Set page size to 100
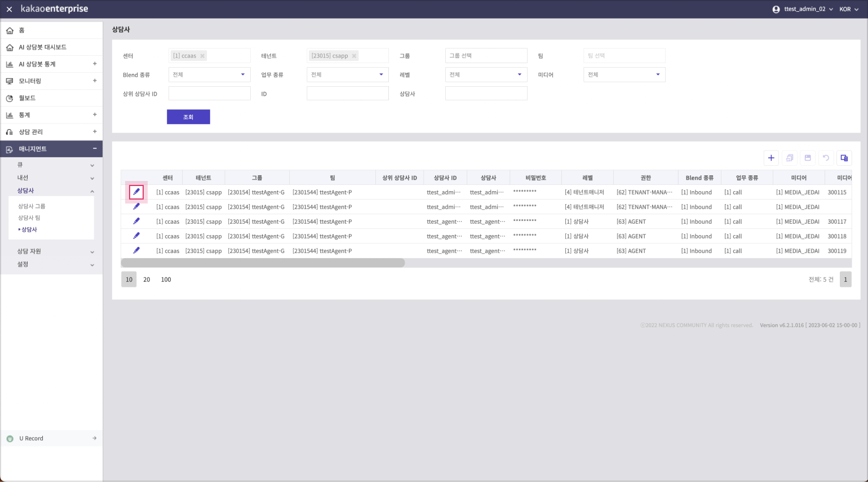868x482 pixels. [166, 280]
